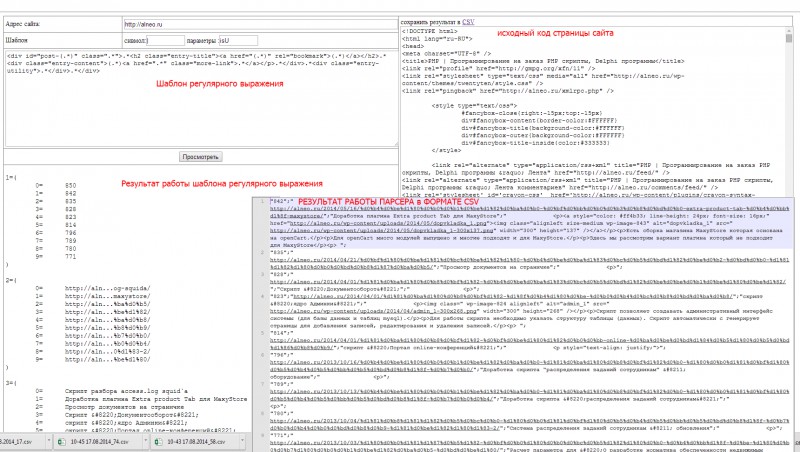Open the 10-43 17.08.2014_58.csv download item
800x452 pixels.
pos(196,442)
